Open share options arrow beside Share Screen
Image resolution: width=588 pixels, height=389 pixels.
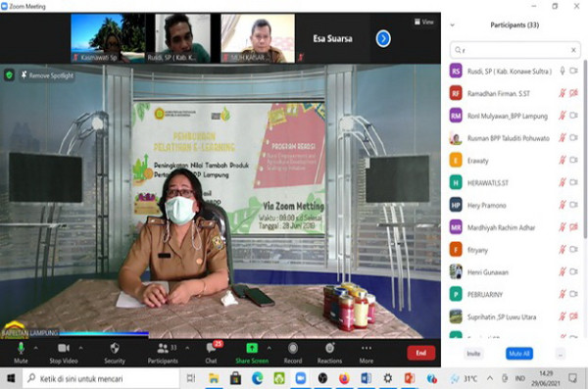click(x=269, y=348)
